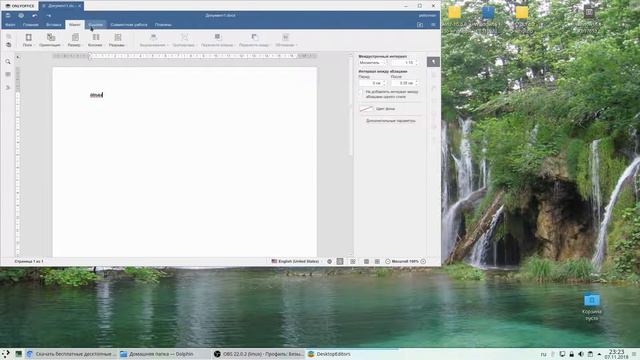The height and width of the screenshot is (360, 640).
Task: Toggle track changes icon in status bar
Action: click(353, 261)
